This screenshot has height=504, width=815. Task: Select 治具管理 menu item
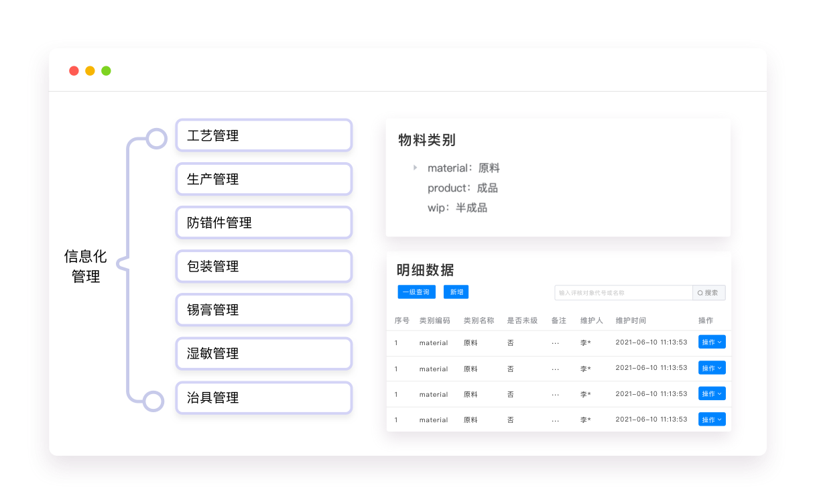click(x=263, y=397)
